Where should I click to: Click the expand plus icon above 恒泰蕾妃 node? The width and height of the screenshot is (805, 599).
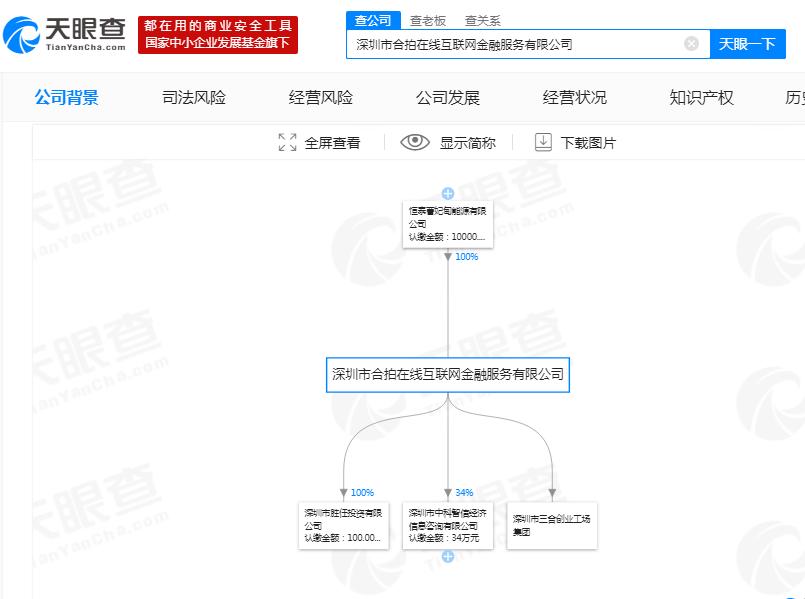(447, 193)
